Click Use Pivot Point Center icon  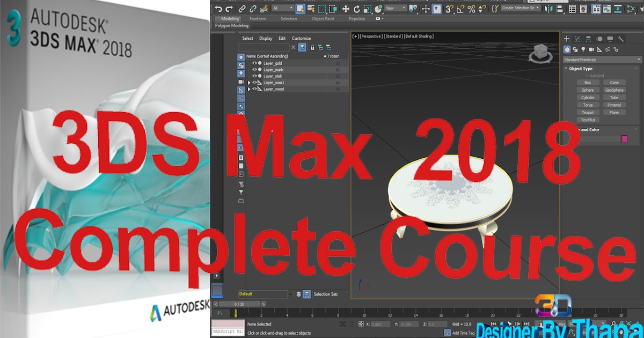[413, 9]
